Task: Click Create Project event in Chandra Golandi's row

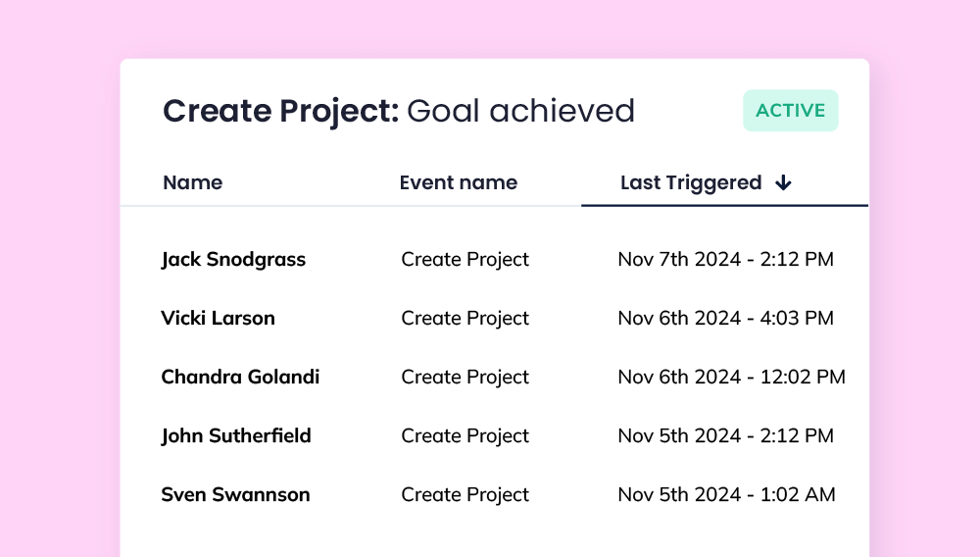Action: tap(465, 377)
